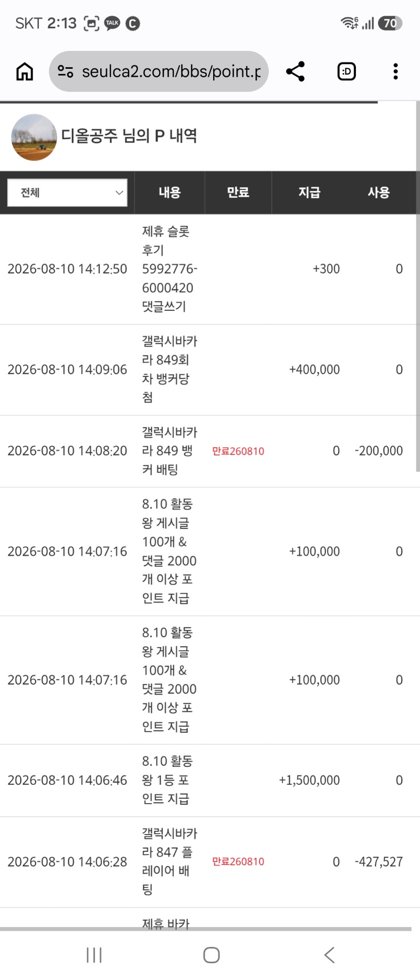The height and width of the screenshot is (980, 420).
Task: Tap the share icon
Action: point(296,71)
